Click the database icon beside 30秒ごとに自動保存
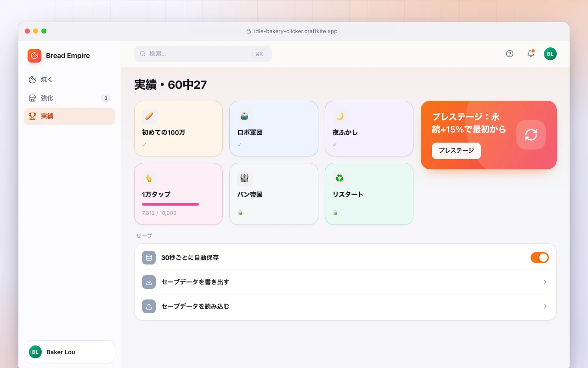This screenshot has height=368, width=588. coord(149,258)
